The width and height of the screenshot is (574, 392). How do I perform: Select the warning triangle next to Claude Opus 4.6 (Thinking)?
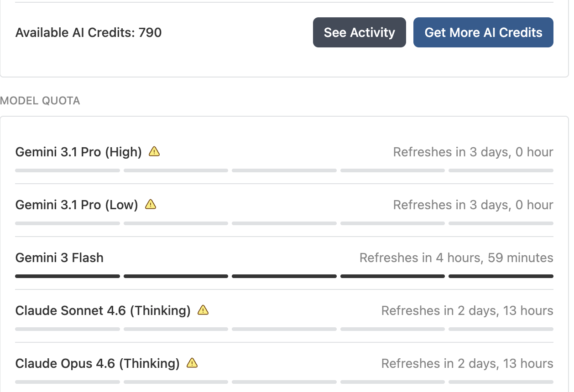(x=192, y=363)
